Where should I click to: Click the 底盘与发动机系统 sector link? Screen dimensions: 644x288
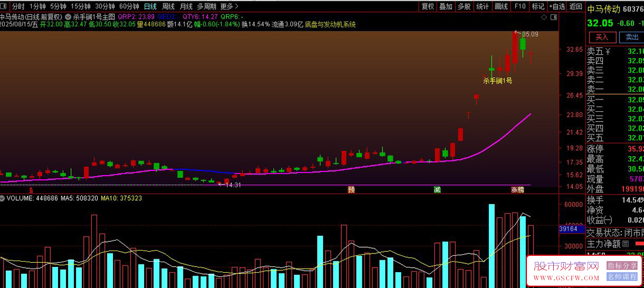point(330,25)
